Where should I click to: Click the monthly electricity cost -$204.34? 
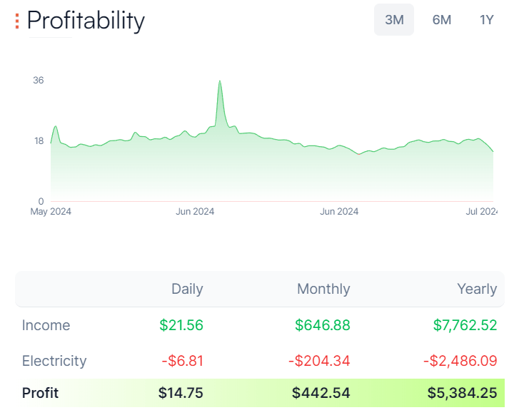(x=319, y=361)
